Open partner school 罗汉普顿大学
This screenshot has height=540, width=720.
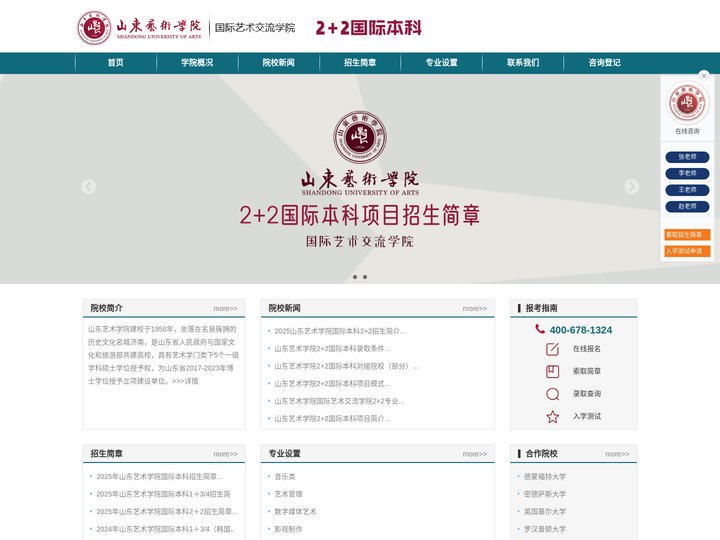[x=545, y=529]
